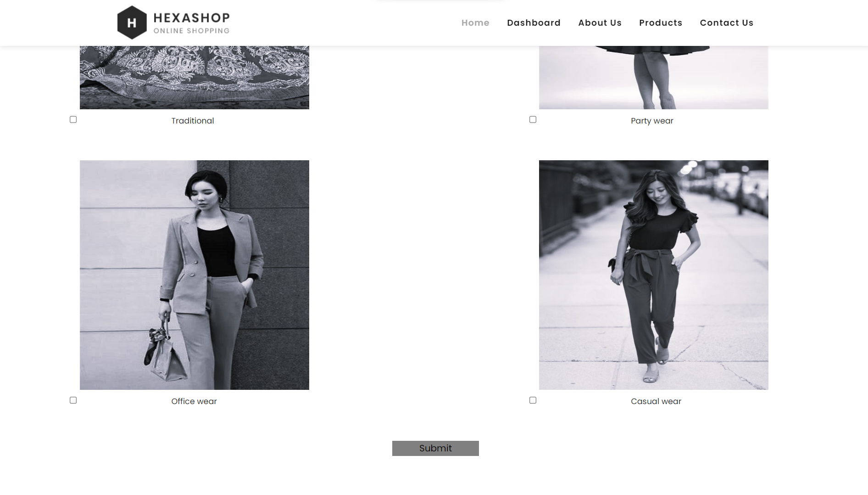Open Contact Us in navigation
The height and width of the screenshot is (495, 868).
coord(726,22)
